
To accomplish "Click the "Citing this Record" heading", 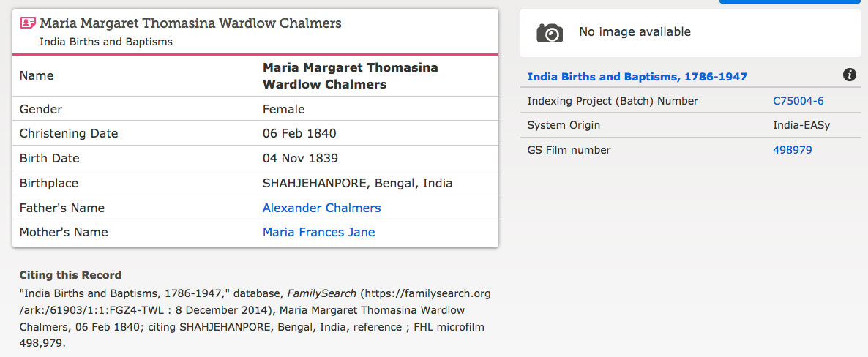I will [x=70, y=275].
